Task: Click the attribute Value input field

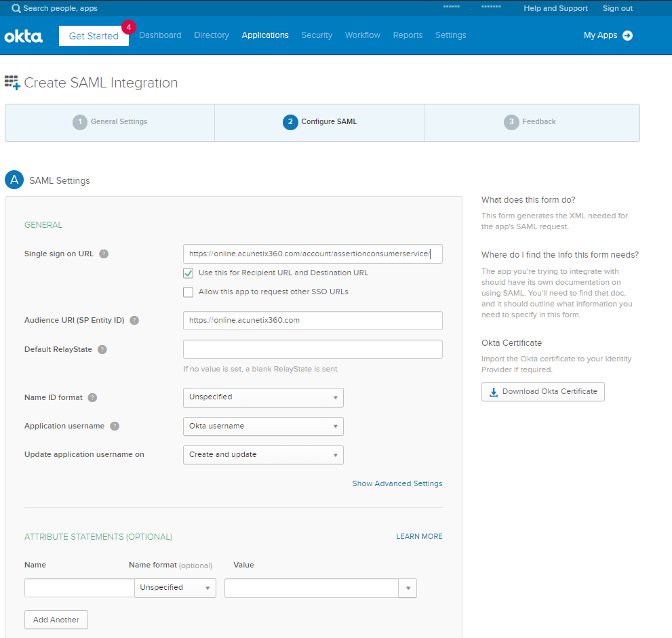Action: [311, 589]
